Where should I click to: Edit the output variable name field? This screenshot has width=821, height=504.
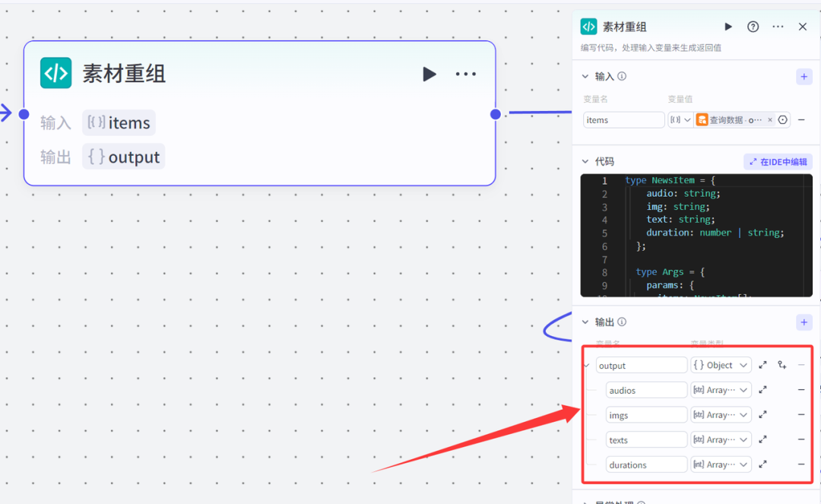click(x=642, y=366)
